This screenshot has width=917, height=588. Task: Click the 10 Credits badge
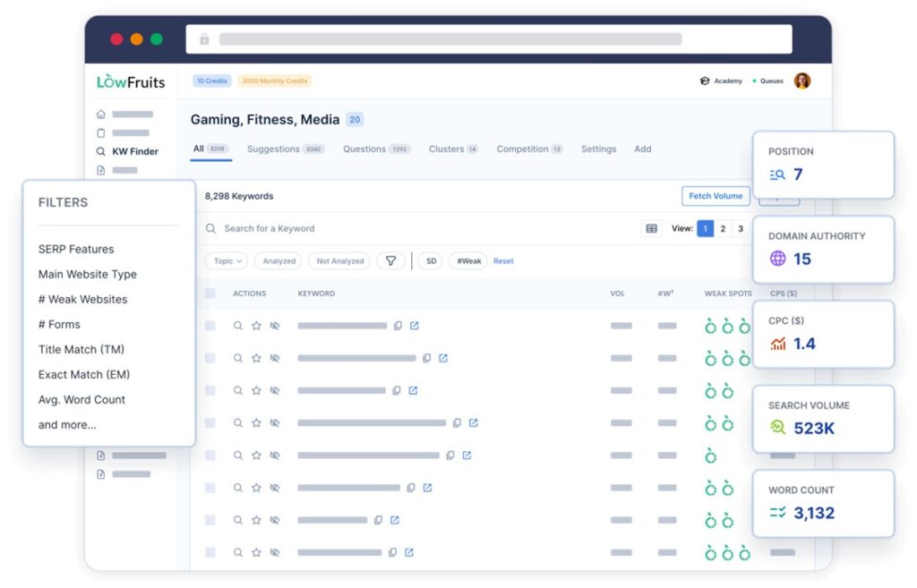pyautogui.click(x=211, y=81)
